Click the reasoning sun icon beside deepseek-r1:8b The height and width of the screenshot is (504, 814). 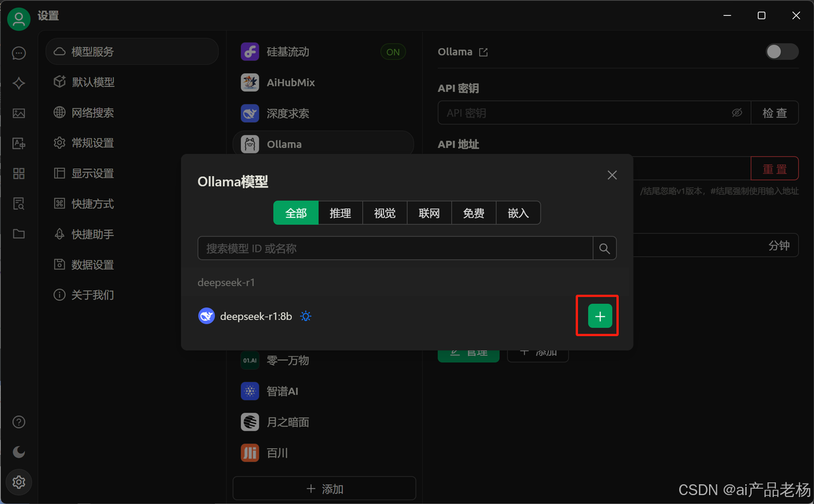tap(306, 316)
